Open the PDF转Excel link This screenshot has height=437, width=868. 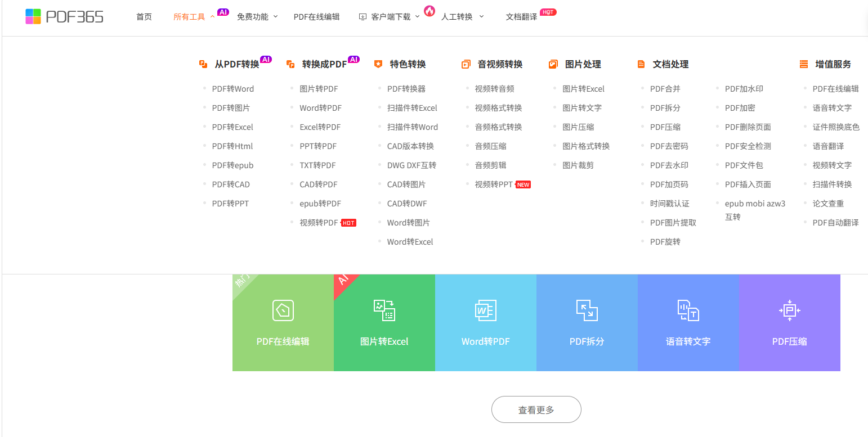click(x=232, y=127)
